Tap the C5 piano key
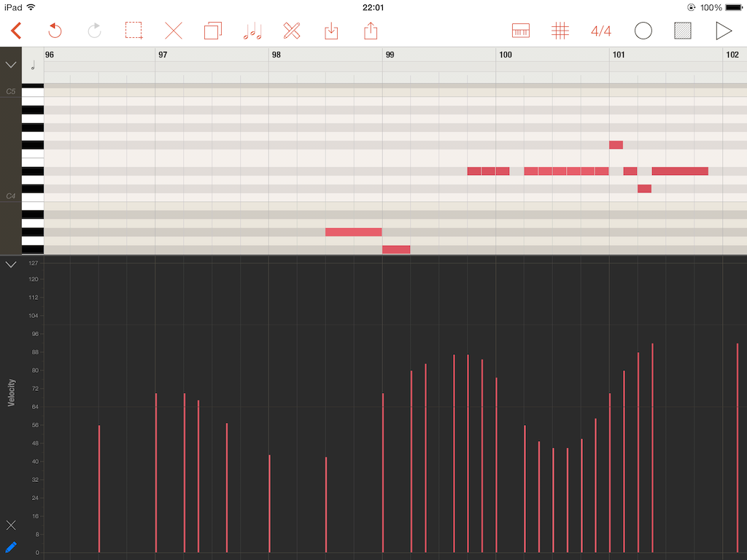 click(x=32, y=93)
